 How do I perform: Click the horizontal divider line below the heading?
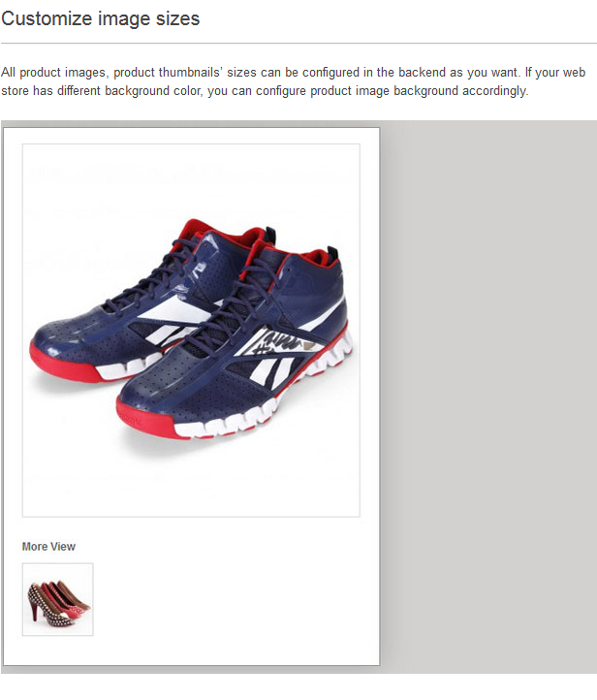pos(298,44)
